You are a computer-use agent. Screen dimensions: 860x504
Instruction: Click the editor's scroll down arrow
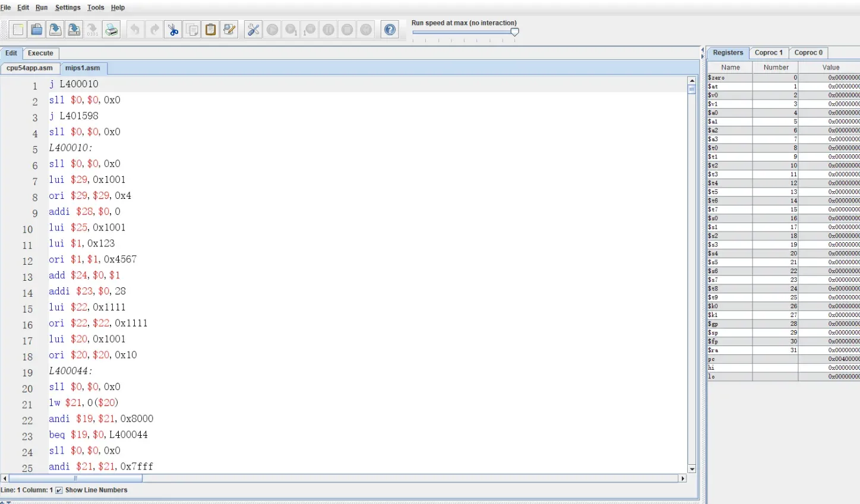click(692, 468)
